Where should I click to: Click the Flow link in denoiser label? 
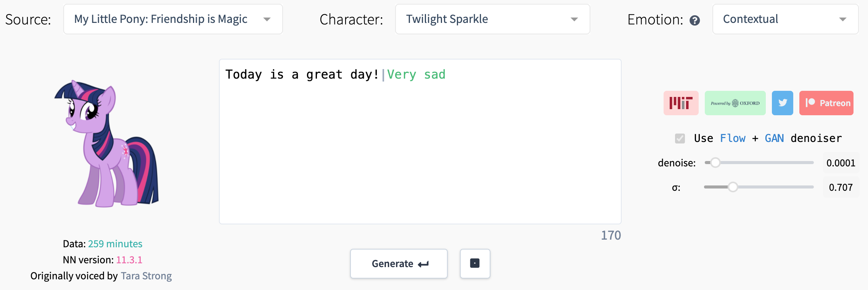click(732, 138)
